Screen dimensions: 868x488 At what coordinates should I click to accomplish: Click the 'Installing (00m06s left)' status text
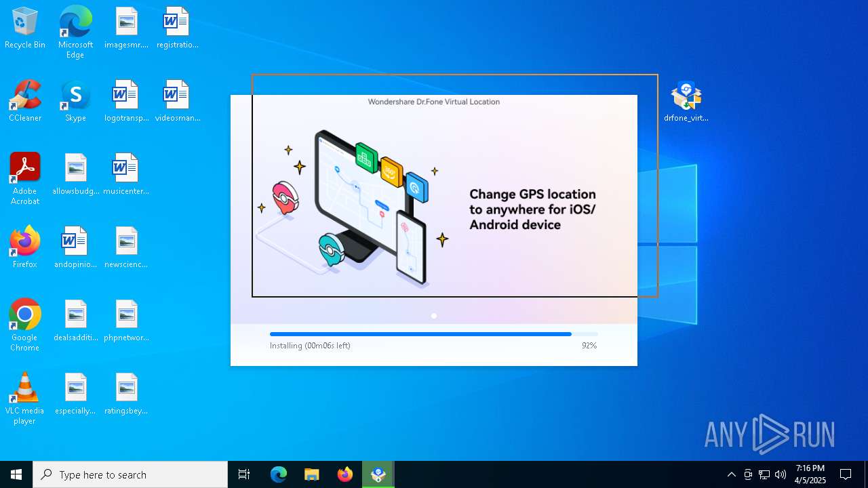point(310,346)
